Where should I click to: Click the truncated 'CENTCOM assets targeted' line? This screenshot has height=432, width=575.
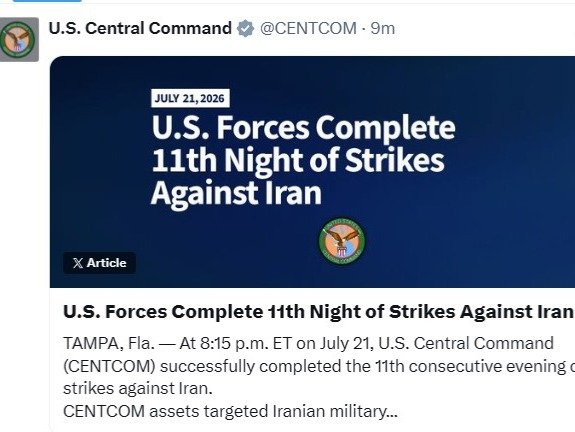(x=230, y=411)
